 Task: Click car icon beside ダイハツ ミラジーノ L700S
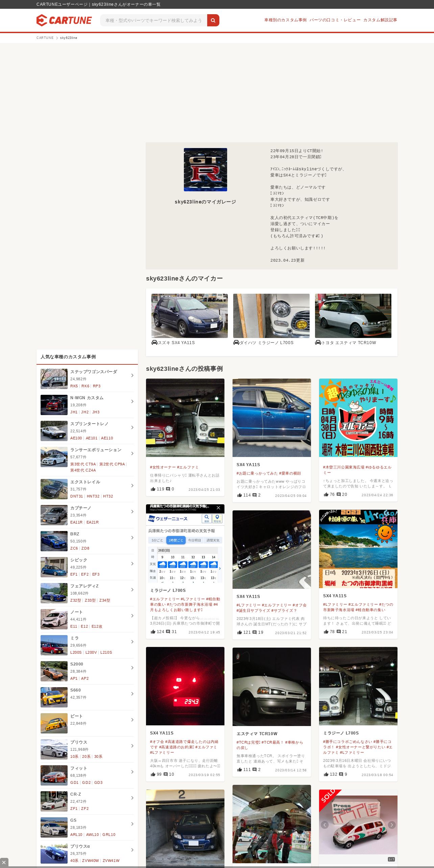pyautogui.click(x=236, y=342)
